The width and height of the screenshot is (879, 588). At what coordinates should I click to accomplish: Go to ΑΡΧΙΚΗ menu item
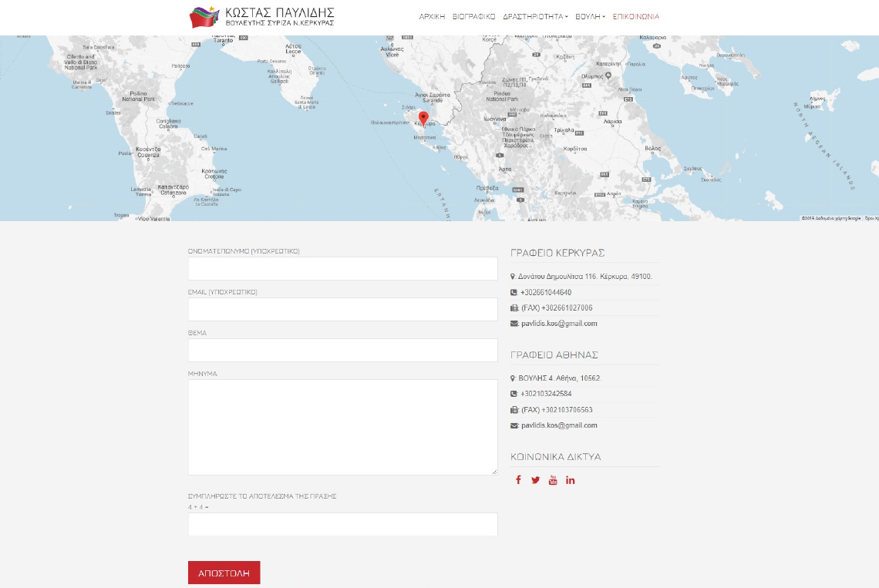pyautogui.click(x=432, y=17)
